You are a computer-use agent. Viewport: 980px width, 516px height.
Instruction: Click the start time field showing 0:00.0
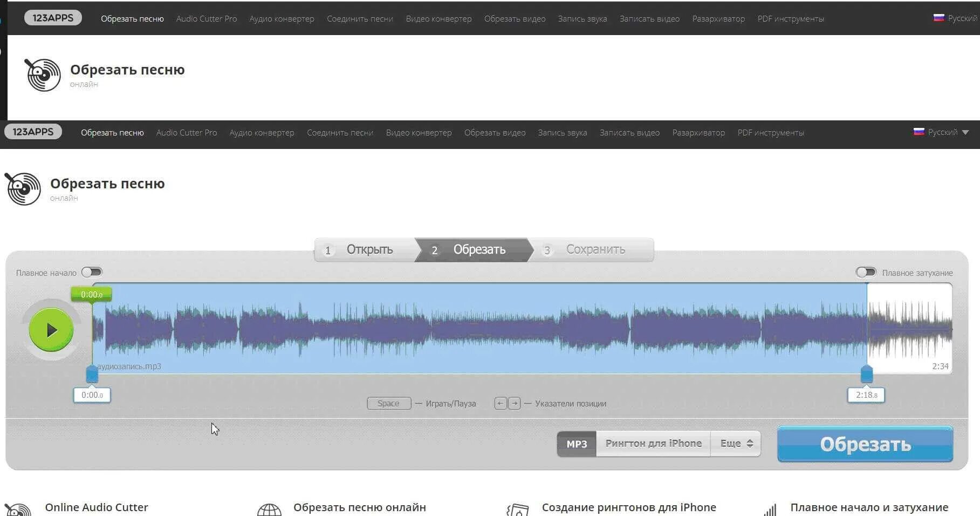click(x=92, y=395)
